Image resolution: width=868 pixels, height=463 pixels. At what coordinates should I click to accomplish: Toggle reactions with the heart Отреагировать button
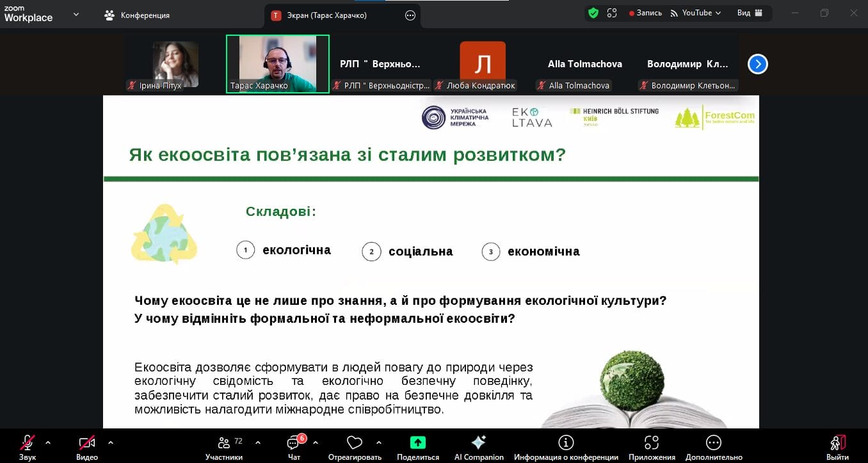(354, 443)
